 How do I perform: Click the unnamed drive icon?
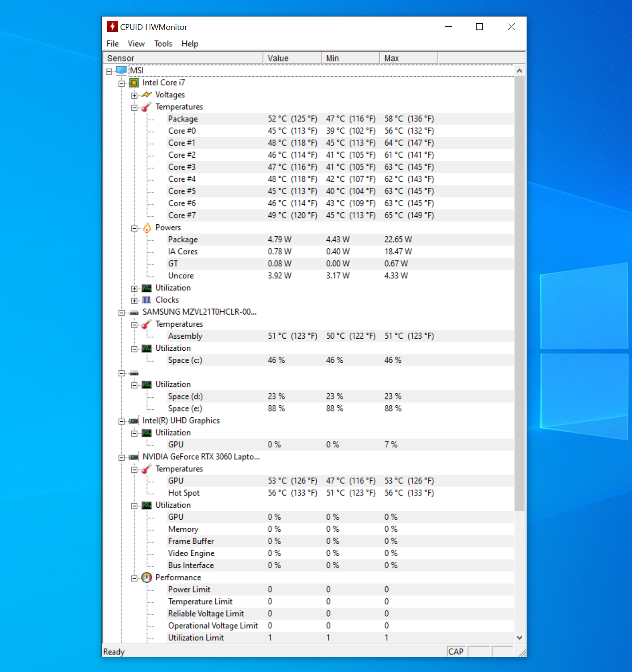pyautogui.click(x=134, y=373)
